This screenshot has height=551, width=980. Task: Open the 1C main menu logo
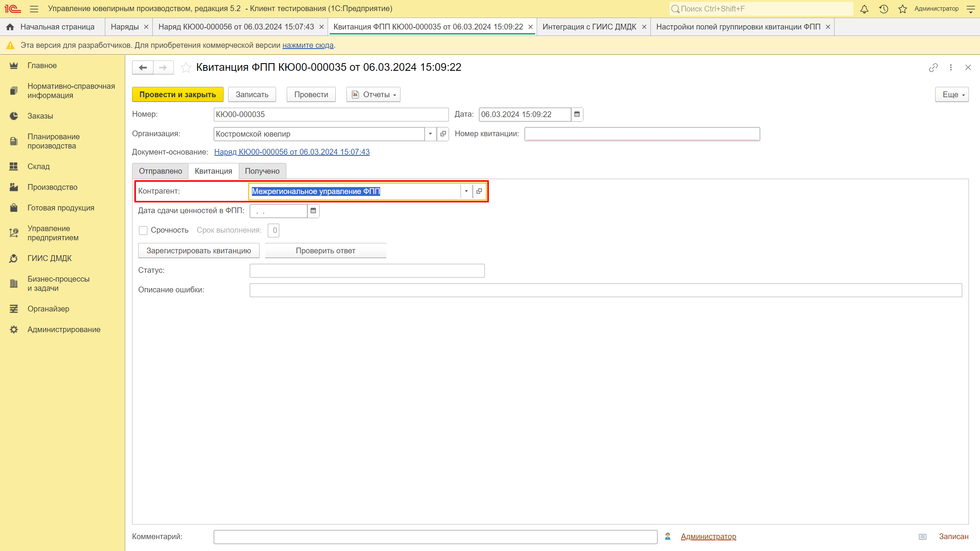[x=13, y=8]
